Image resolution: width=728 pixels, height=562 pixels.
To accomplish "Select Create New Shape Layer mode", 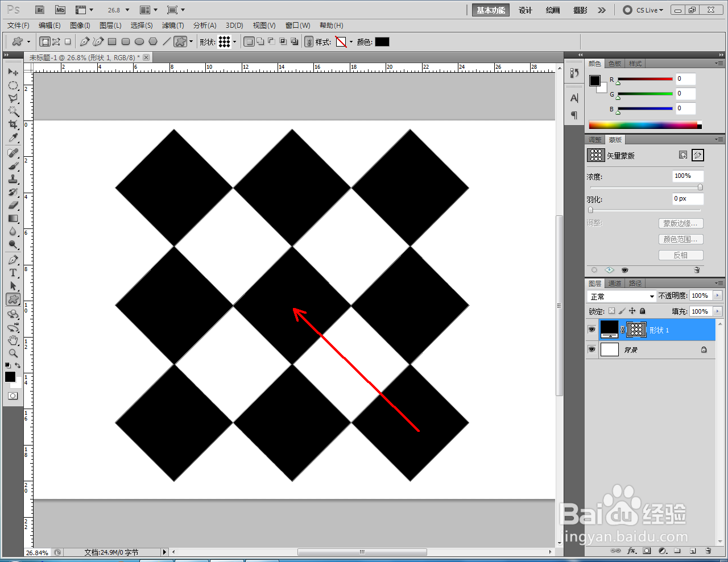I will [x=249, y=41].
